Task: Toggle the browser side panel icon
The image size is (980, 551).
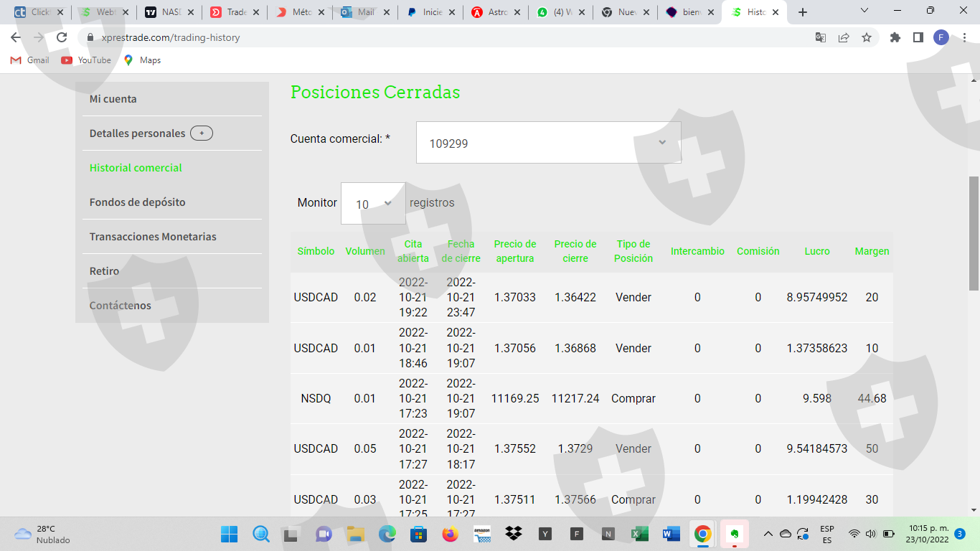Action: tap(918, 37)
